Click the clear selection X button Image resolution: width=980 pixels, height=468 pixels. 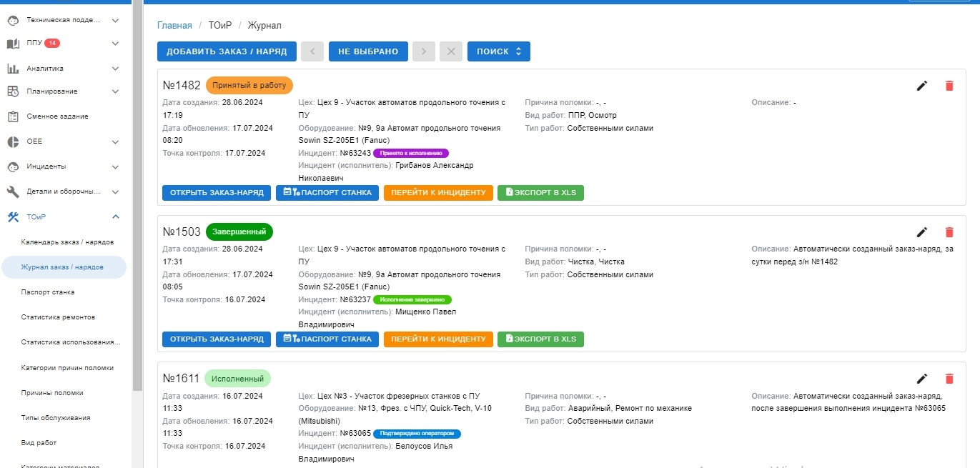pyautogui.click(x=450, y=51)
